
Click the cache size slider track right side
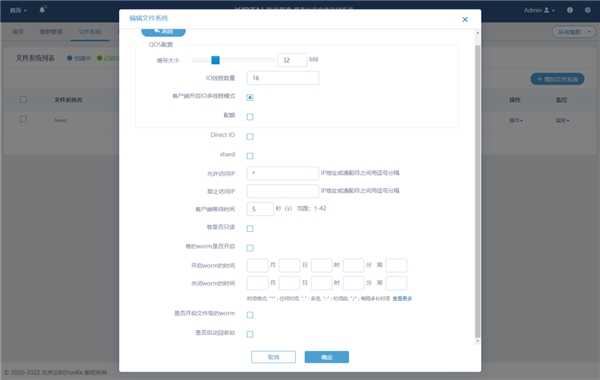point(248,60)
